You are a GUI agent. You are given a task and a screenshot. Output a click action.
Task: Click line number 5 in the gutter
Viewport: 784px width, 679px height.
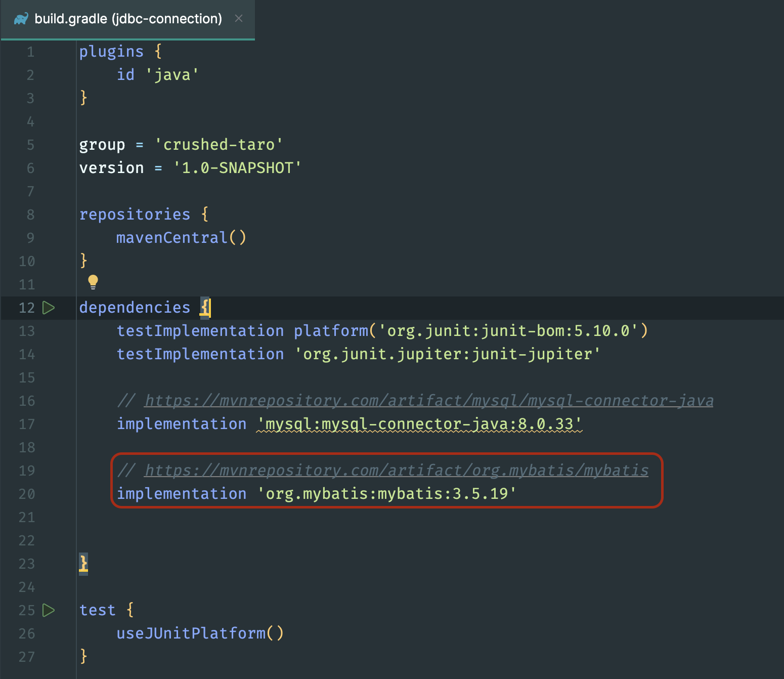pos(30,145)
